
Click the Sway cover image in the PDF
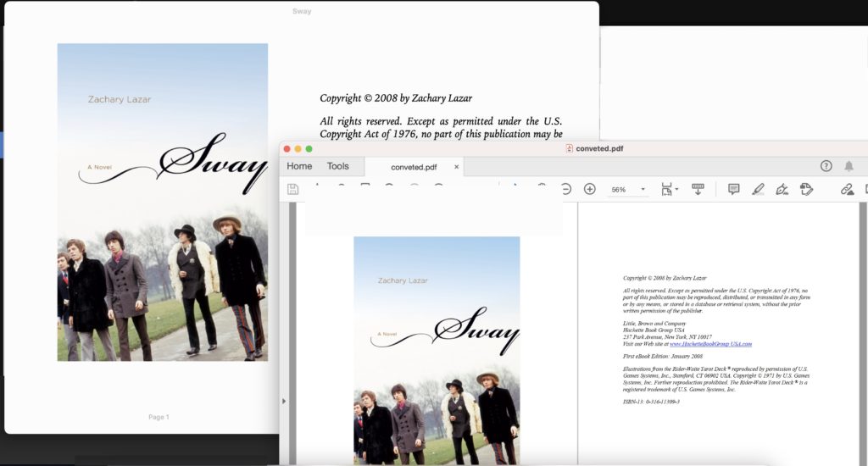pos(437,350)
